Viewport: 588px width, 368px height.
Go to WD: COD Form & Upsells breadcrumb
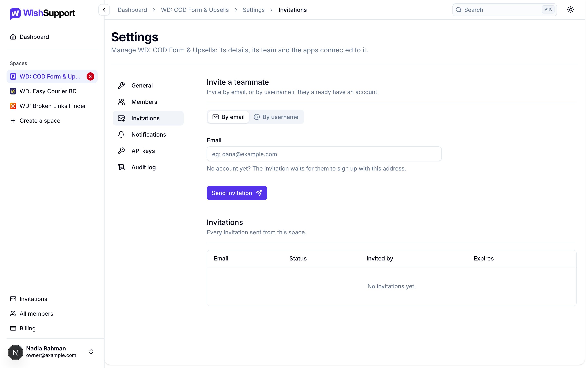[195, 10]
